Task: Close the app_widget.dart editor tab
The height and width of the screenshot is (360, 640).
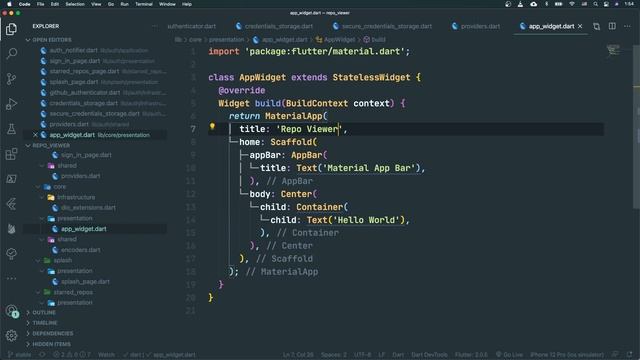Action: click(580, 26)
